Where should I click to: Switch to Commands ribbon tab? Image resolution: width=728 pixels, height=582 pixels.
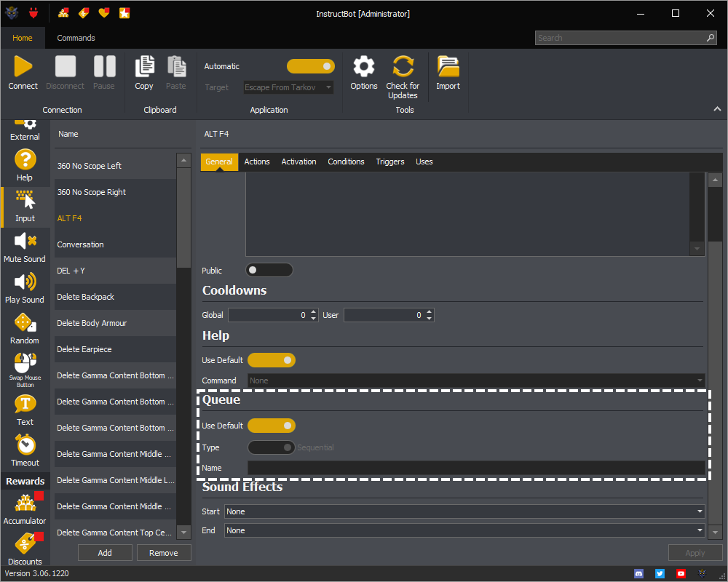[x=76, y=38]
